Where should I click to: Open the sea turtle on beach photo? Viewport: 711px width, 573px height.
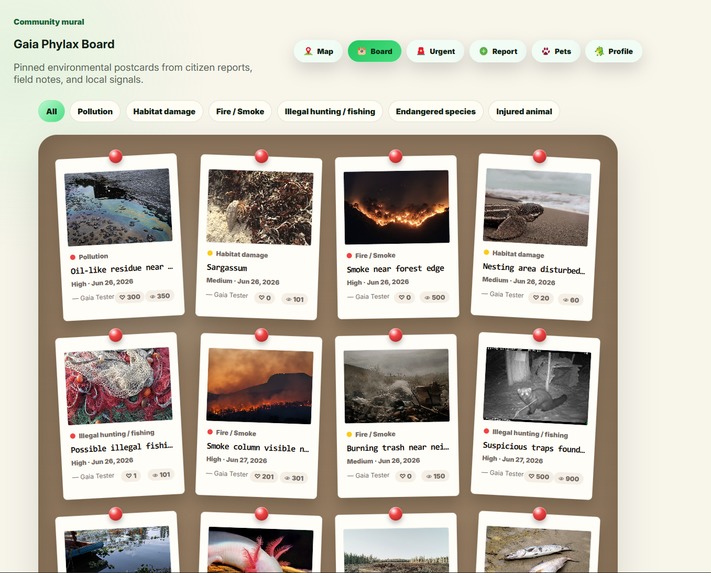coord(537,207)
